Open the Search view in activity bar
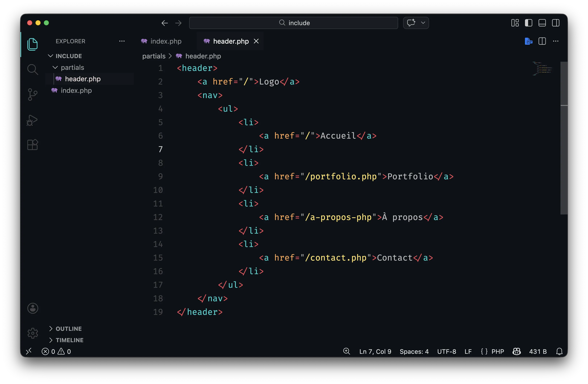 click(x=32, y=69)
